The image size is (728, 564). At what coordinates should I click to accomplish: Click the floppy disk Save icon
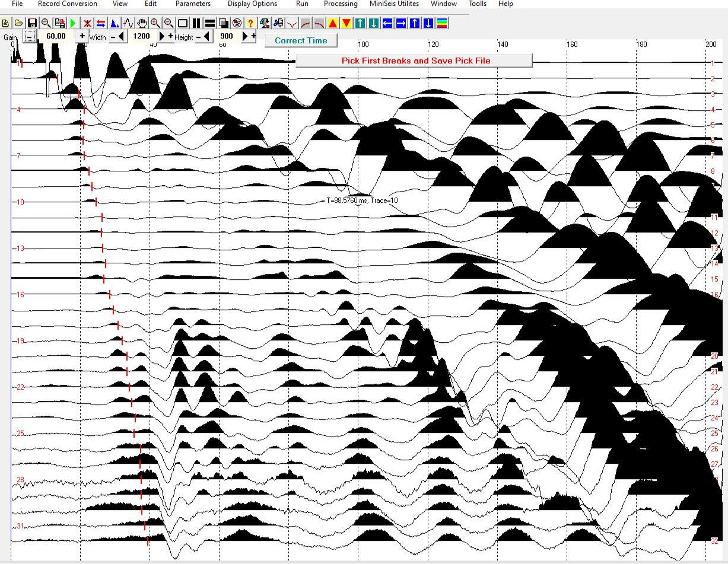click(32, 23)
